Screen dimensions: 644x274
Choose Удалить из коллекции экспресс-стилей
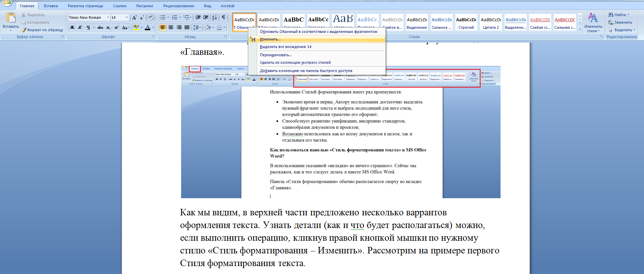point(317,62)
